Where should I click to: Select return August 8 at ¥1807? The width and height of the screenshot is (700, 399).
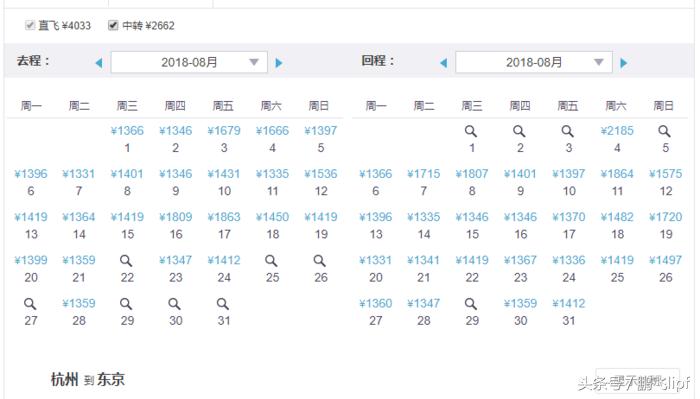coord(472,174)
